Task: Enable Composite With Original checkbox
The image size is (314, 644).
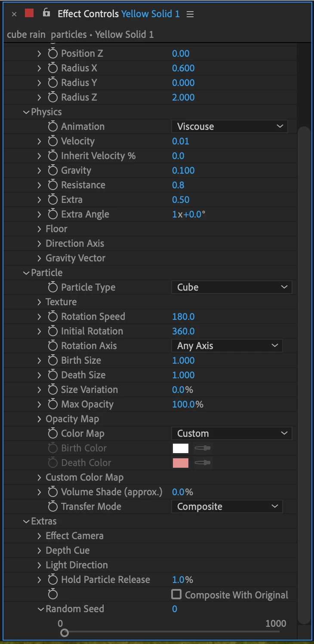Action: (176, 595)
